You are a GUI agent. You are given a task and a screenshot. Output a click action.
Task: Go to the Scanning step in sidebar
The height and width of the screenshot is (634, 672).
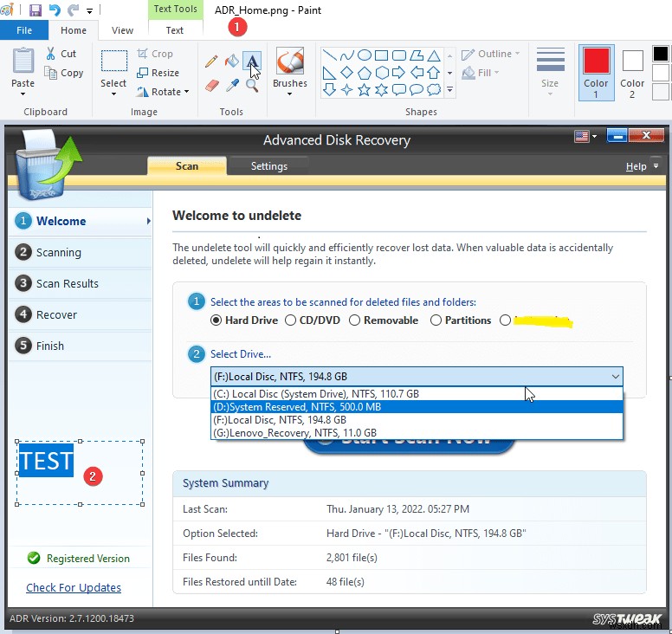[81, 253]
